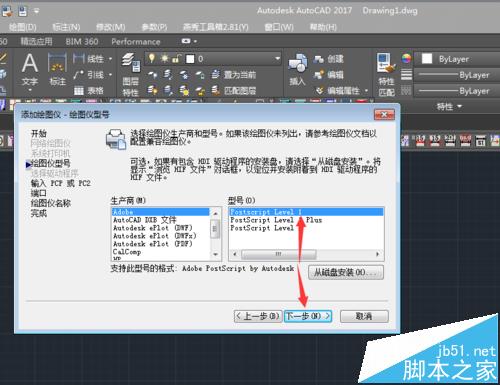Click 编辑 block editor
This screenshot has width=500, height=385.
coord(328,75)
